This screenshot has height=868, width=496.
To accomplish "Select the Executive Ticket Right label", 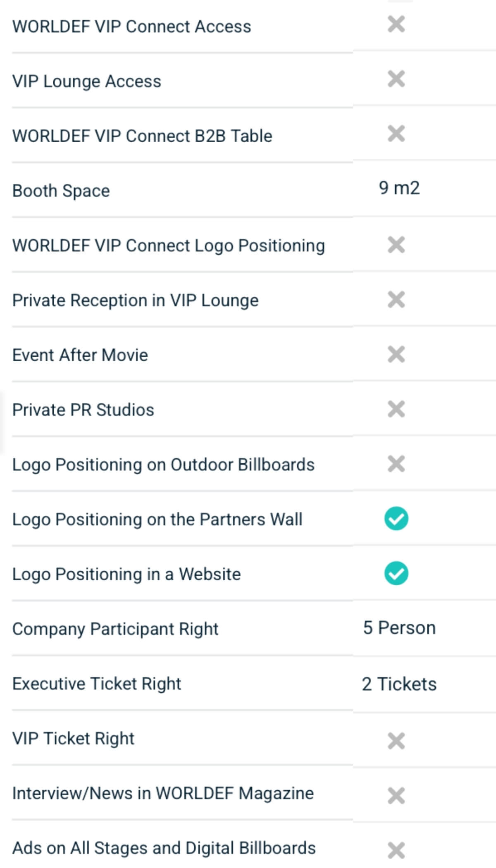I will tap(97, 684).
